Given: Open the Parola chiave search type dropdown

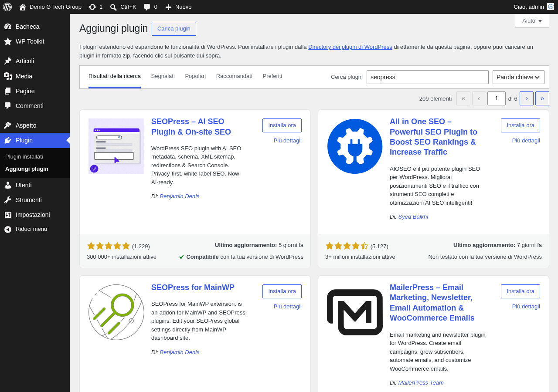Looking at the screenshot, I should point(518,77).
